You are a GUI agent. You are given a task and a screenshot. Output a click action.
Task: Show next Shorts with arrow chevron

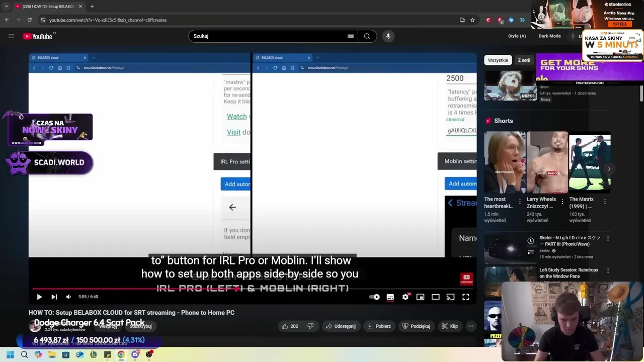tap(609, 169)
